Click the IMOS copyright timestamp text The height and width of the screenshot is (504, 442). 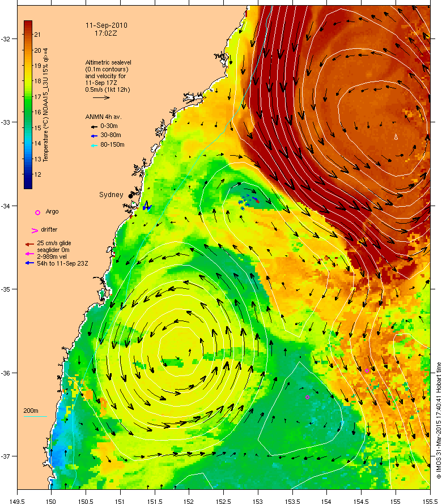tap(439, 420)
